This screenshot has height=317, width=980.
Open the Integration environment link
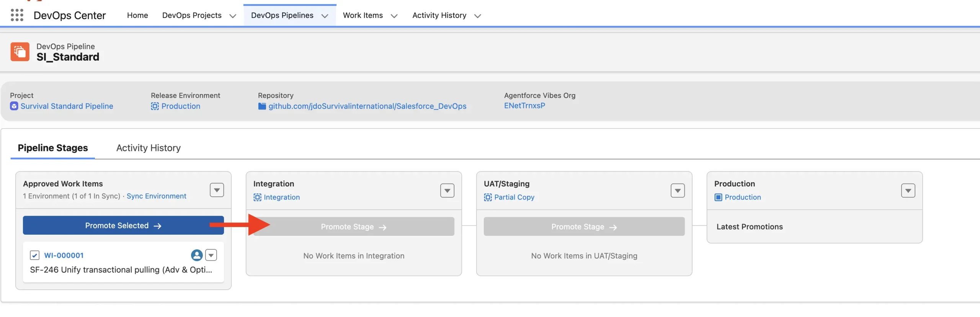coord(282,197)
